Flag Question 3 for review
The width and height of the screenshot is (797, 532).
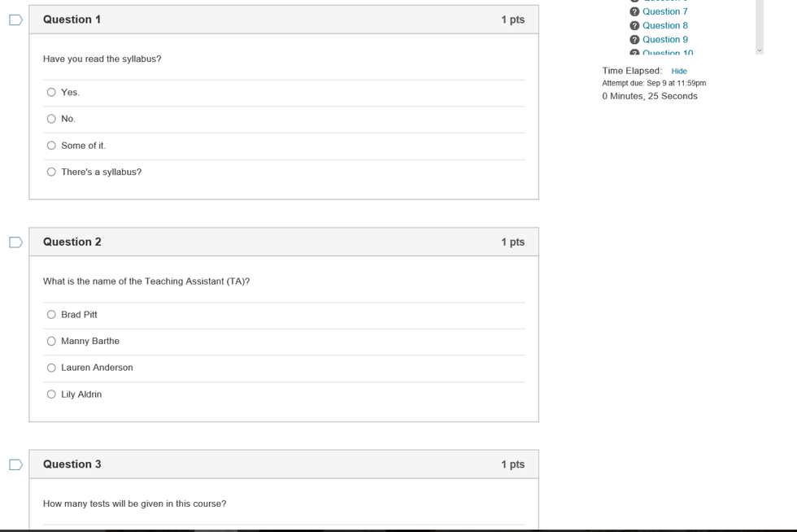tap(15, 464)
